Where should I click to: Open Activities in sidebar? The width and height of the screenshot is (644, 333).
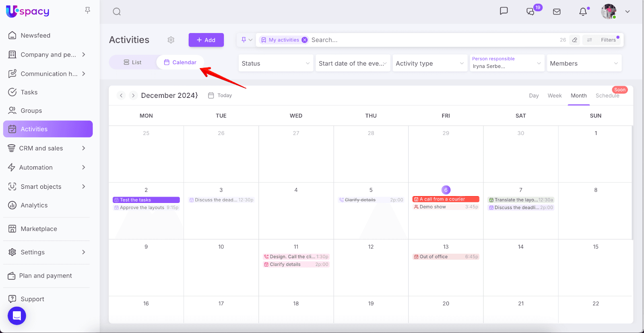(47, 129)
